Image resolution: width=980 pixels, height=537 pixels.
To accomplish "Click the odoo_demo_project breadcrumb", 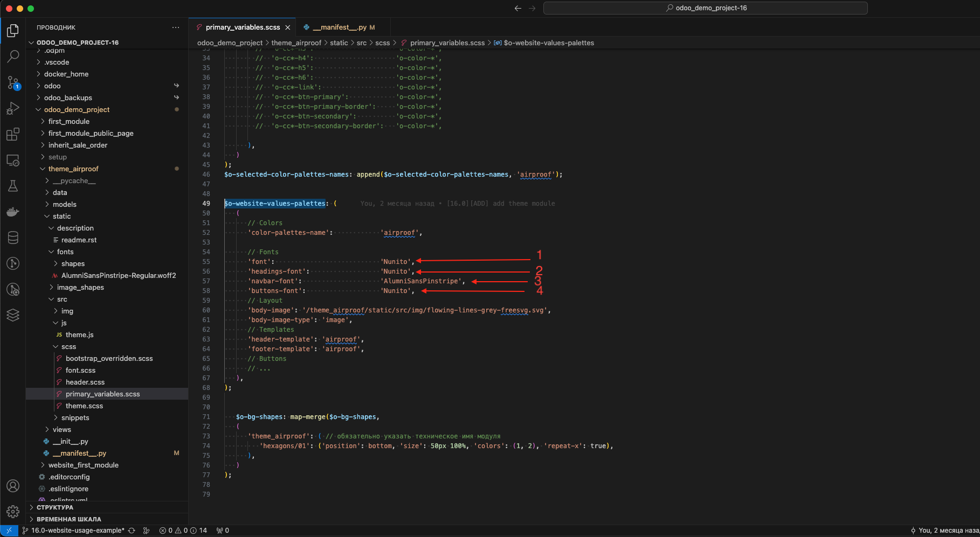I will [x=230, y=43].
